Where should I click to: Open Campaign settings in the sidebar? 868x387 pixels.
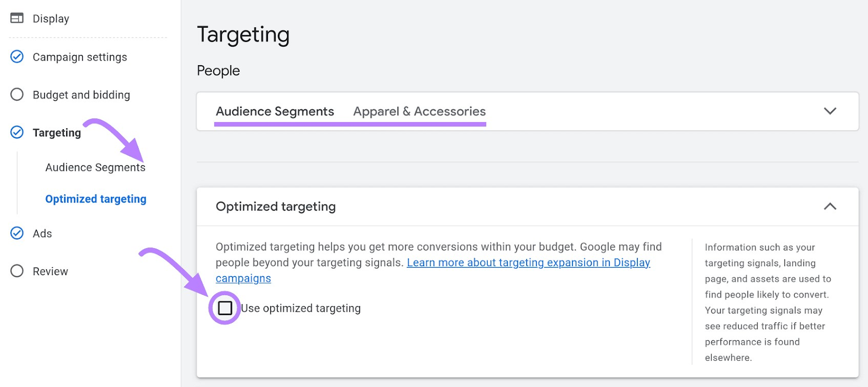click(80, 57)
